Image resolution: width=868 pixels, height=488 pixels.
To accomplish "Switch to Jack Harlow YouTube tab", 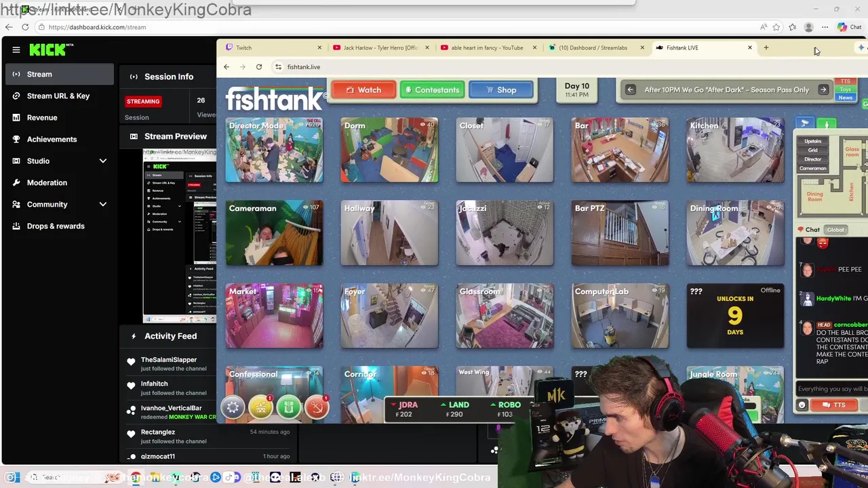I will tap(380, 47).
